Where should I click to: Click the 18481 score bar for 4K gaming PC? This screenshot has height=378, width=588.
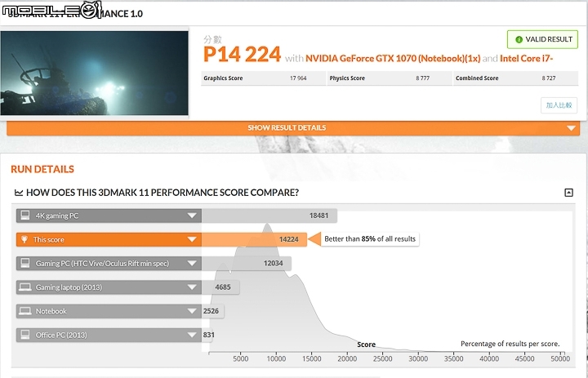(269, 216)
